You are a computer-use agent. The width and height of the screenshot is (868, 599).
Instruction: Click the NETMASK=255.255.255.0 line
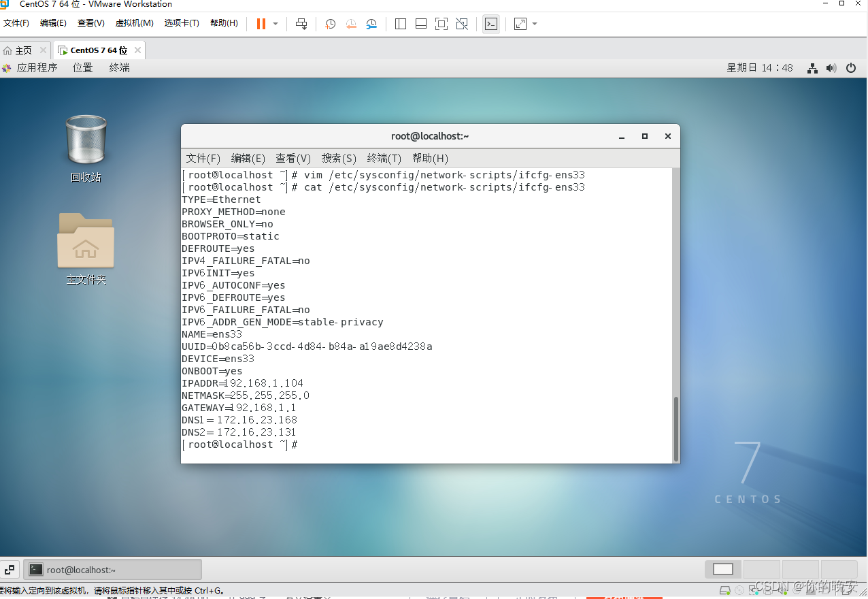[246, 395]
